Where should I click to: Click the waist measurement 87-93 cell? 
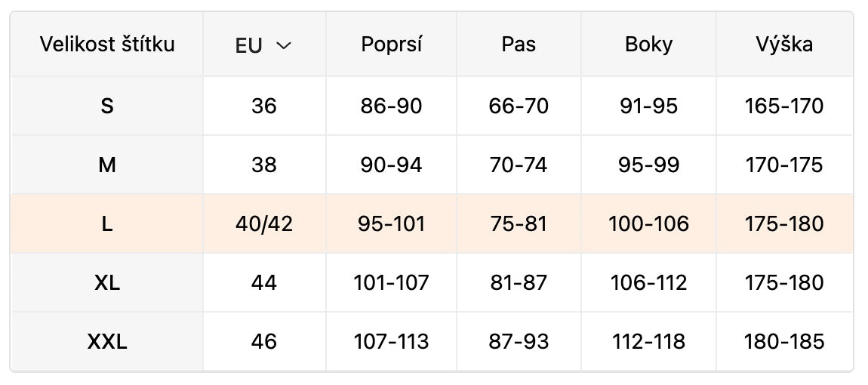pyautogui.click(x=519, y=342)
